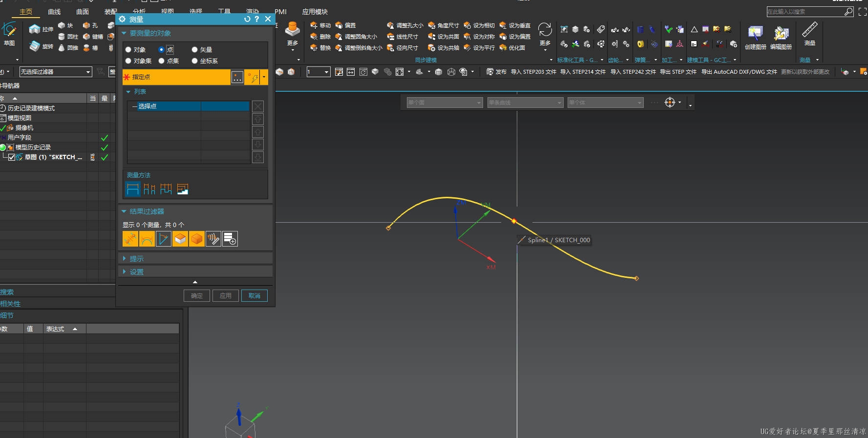Open the point type dropdown arrow beside 指定点

coord(264,77)
